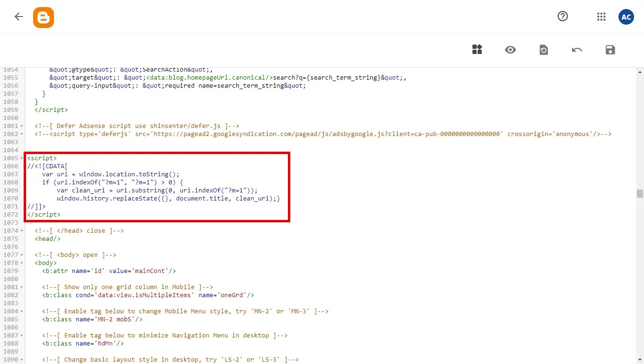Image resolution: width=644 pixels, height=364 pixels.
Task: Collapse fold arrow at line 1074
Action: click(22, 231)
